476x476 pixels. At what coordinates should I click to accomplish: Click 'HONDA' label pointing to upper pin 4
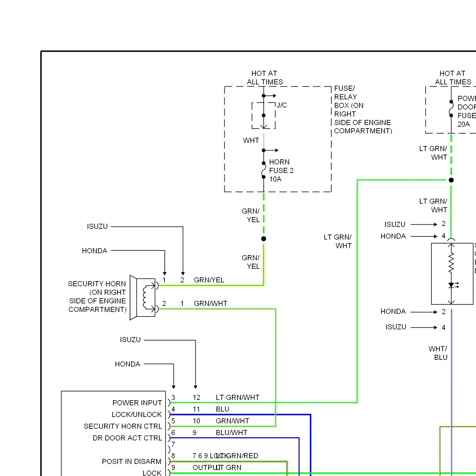point(393,236)
